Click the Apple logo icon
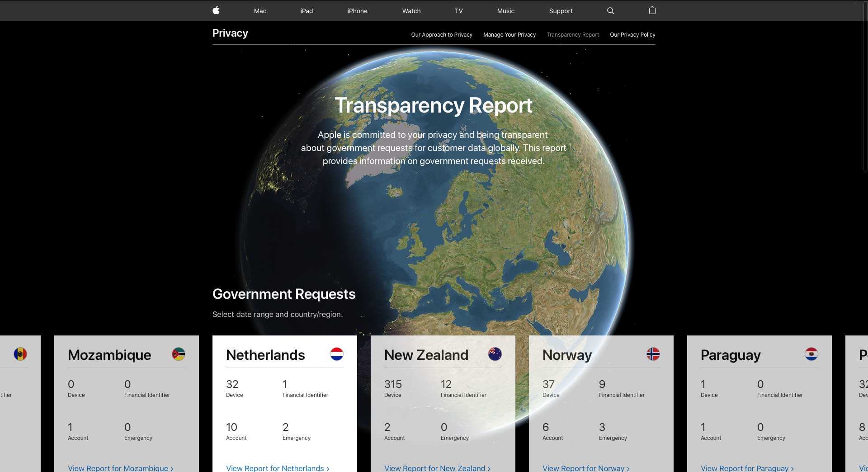The width and height of the screenshot is (868, 472). [x=216, y=10]
